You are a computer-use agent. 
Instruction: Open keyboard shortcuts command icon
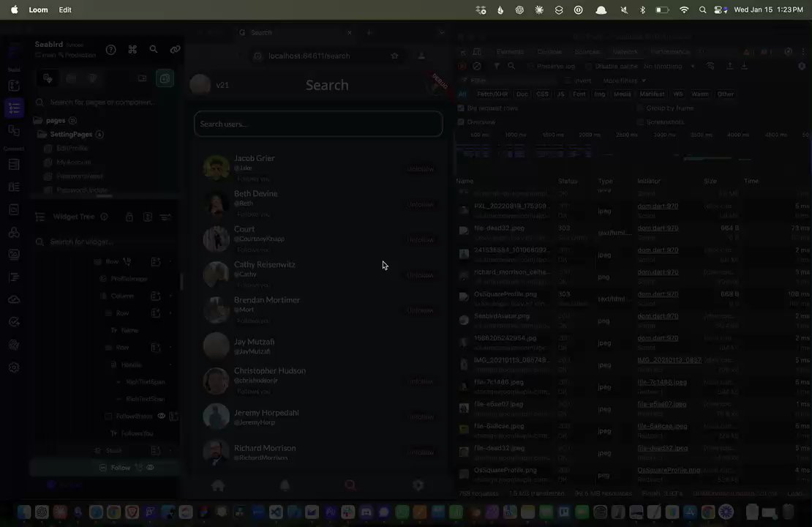132,50
